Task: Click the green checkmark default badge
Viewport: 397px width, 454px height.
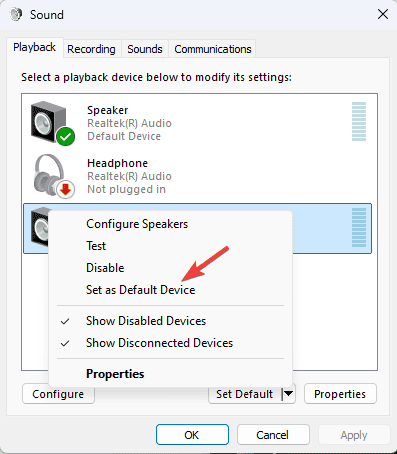Action: tap(66, 136)
